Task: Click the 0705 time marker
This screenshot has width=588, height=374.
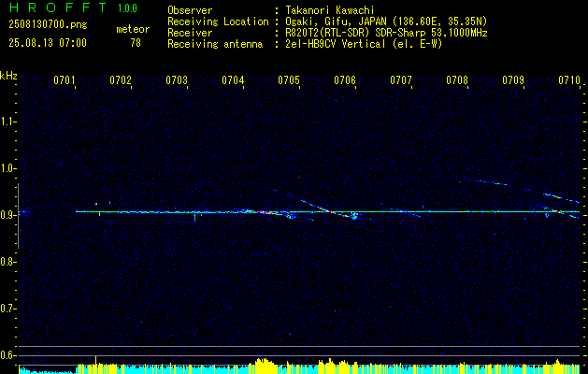Action: (289, 79)
